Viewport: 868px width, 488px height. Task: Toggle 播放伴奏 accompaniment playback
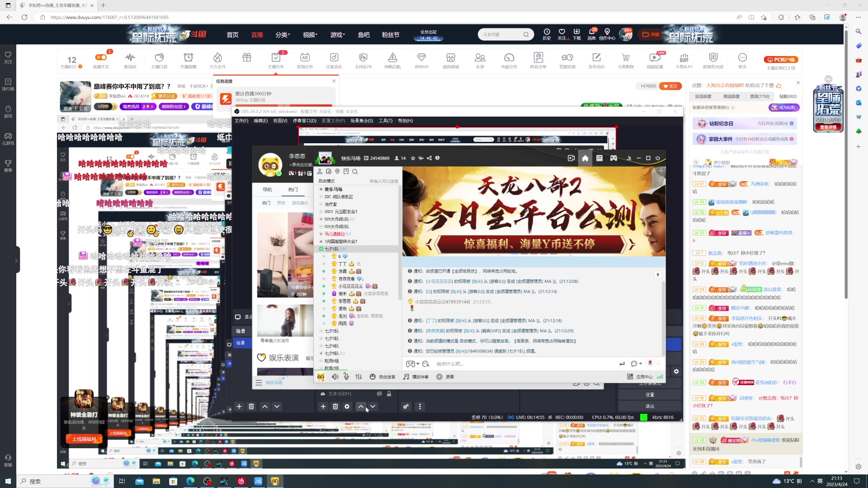[416, 377]
